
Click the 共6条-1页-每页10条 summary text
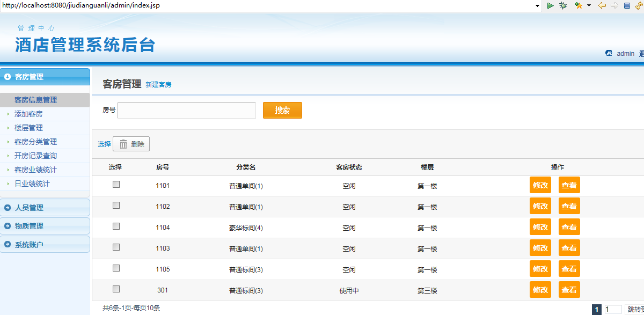(131, 308)
